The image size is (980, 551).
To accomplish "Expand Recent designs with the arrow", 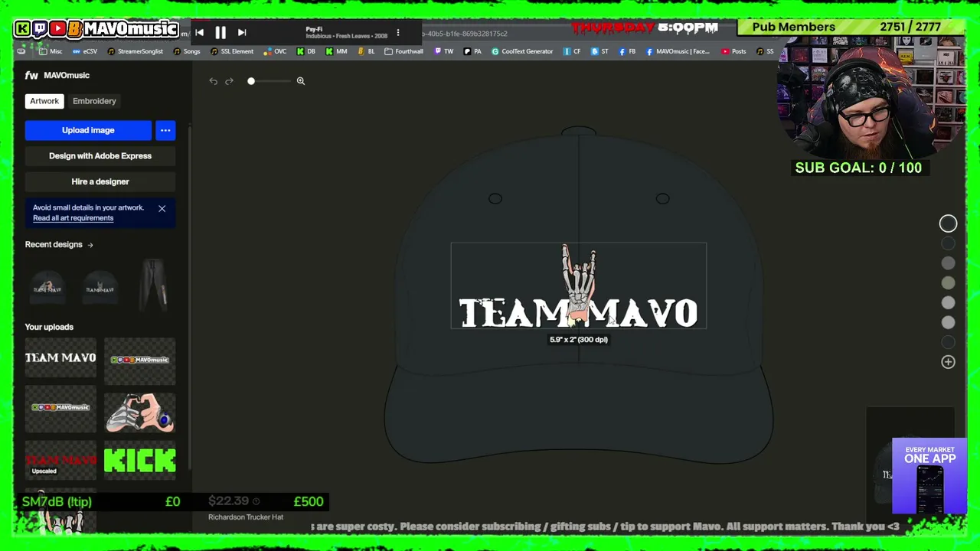I will click(x=90, y=245).
